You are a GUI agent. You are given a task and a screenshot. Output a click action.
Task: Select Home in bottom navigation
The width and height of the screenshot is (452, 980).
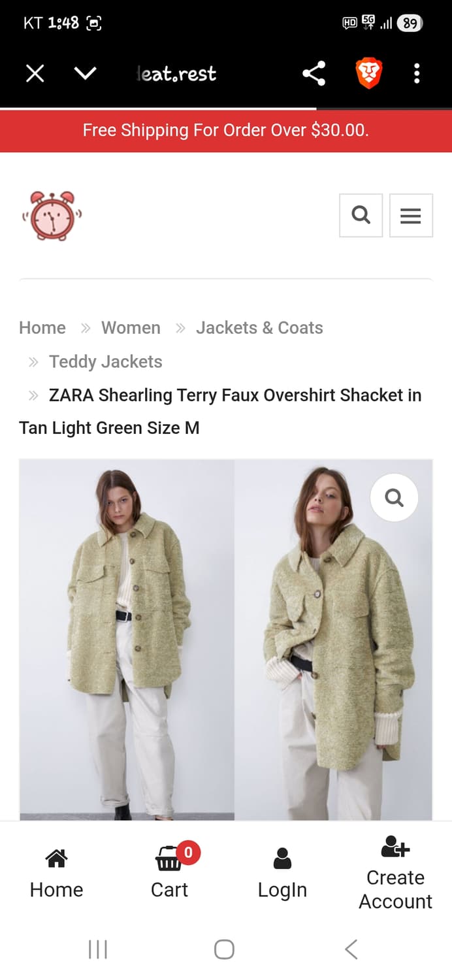click(56, 873)
